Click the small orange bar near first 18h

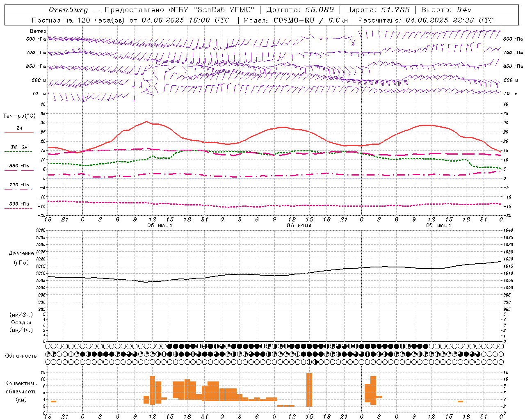pos(53,401)
